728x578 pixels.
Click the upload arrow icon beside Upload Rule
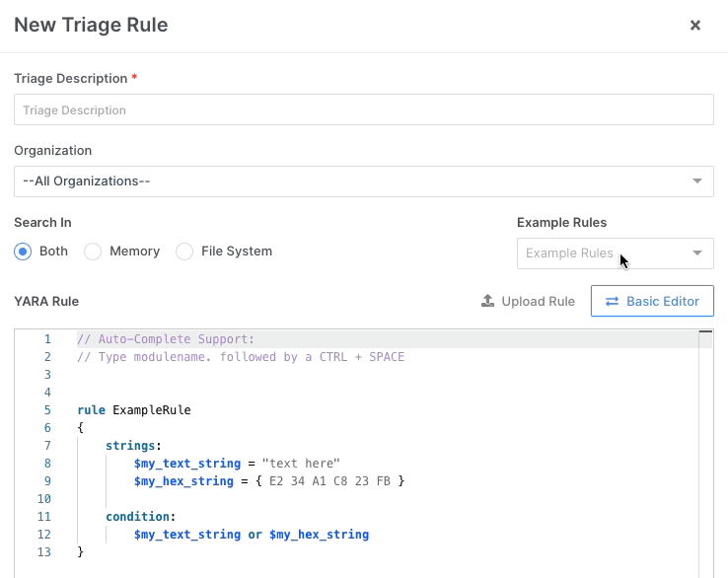pos(487,301)
